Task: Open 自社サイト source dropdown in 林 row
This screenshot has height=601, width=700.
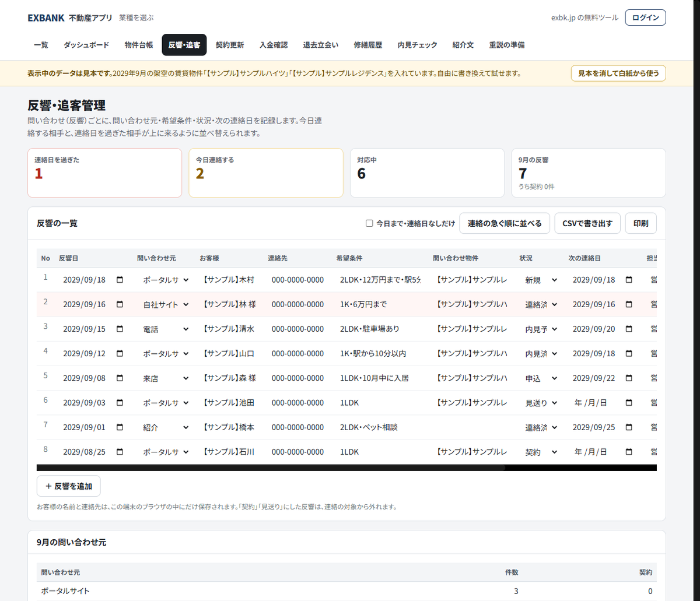Action: tap(166, 304)
